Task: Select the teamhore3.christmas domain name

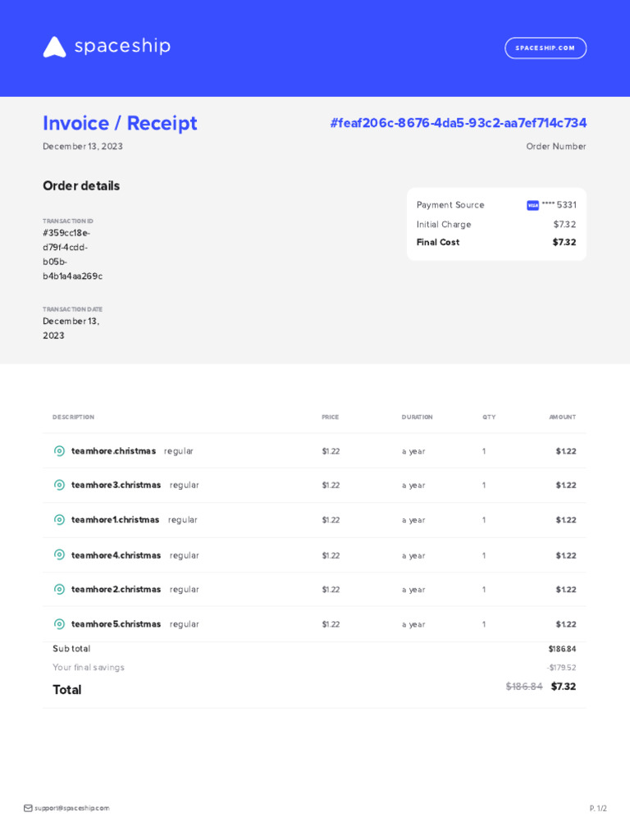Action: click(116, 485)
